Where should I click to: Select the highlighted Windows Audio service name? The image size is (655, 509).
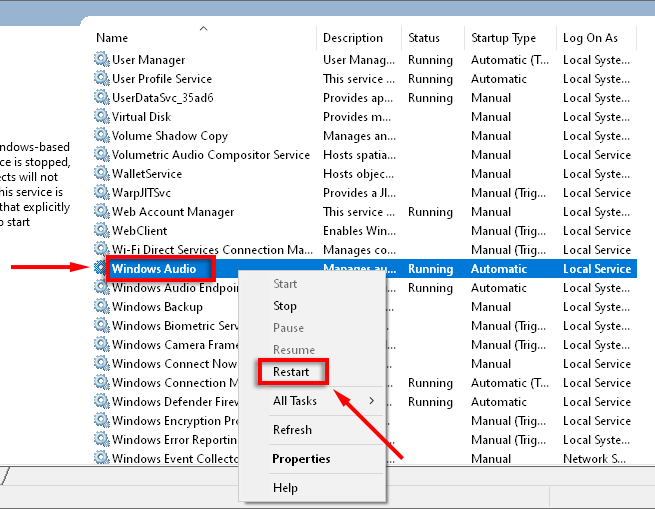pos(154,269)
